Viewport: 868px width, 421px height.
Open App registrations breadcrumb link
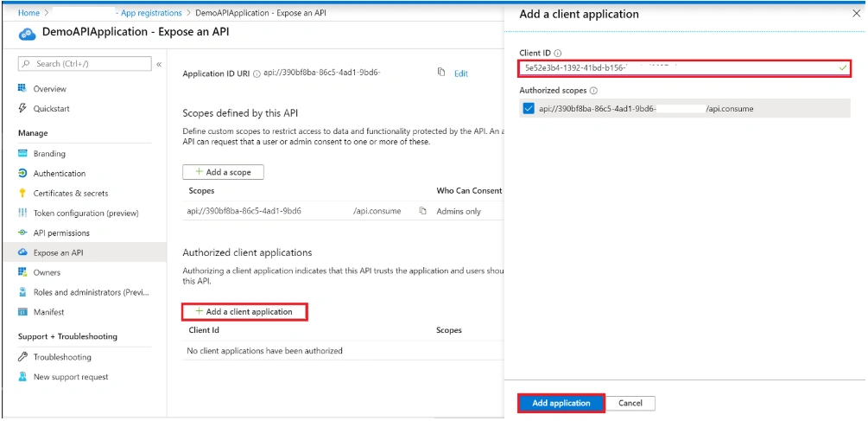tap(151, 13)
